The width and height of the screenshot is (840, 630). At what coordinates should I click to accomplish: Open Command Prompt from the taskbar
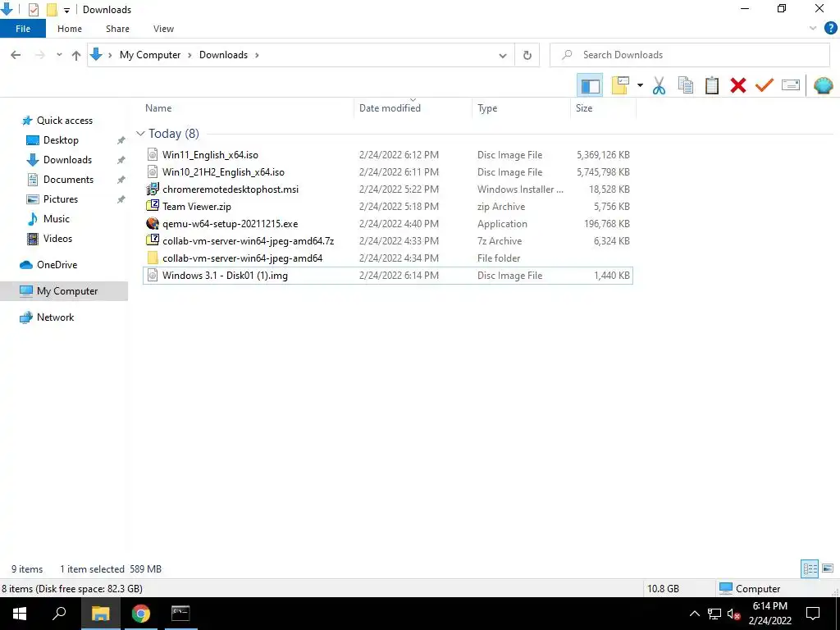click(180, 614)
